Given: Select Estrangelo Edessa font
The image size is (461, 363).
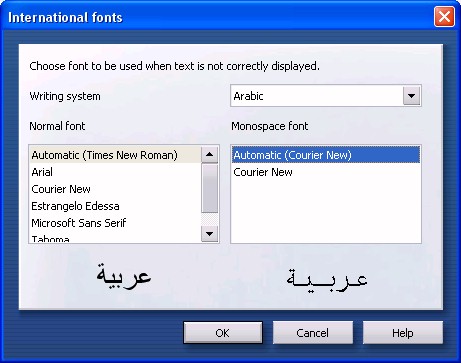Looking at the screenshot, I should coord(115,206).
